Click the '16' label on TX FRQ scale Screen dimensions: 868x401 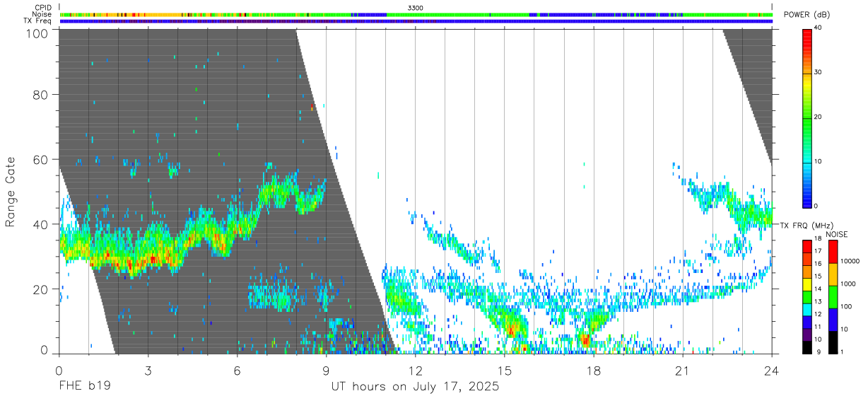click(817, 264)
